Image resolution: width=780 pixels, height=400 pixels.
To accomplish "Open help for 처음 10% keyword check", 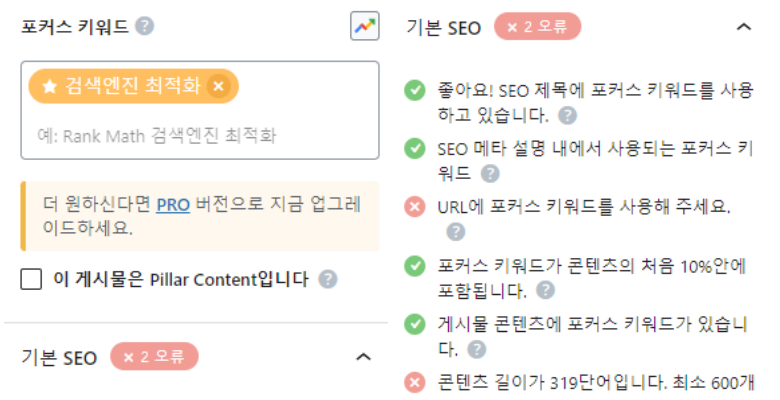I will pos(546,290).
